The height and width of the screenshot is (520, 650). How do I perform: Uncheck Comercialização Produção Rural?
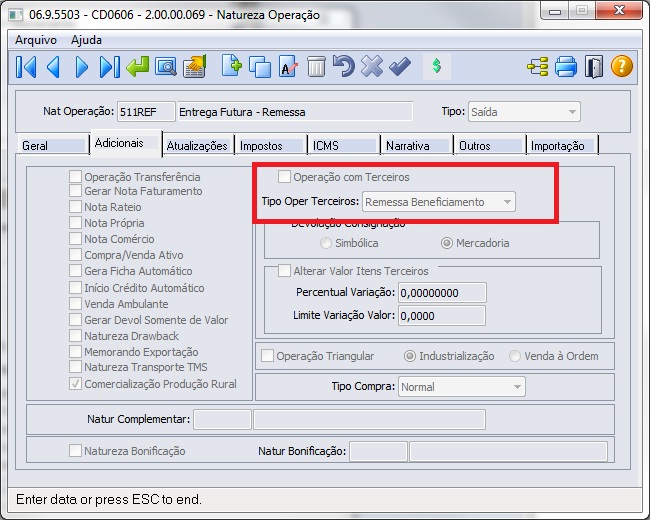(x=75, y=384)
